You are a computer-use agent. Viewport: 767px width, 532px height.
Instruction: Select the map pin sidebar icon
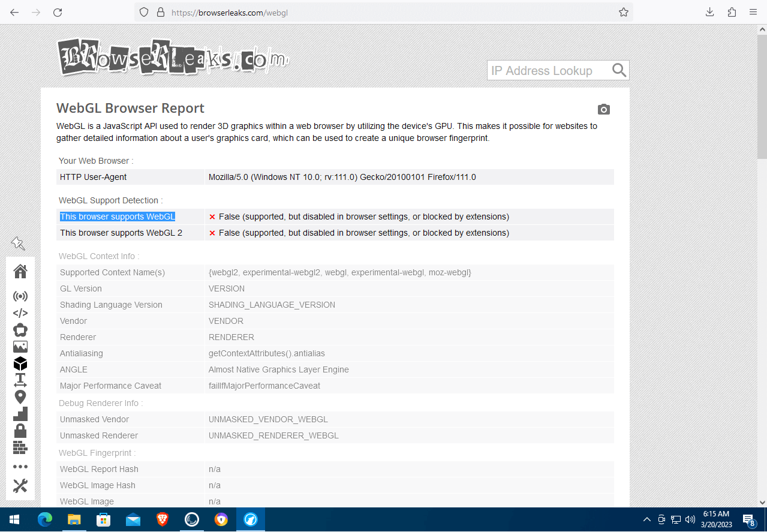tap(20, 397)
